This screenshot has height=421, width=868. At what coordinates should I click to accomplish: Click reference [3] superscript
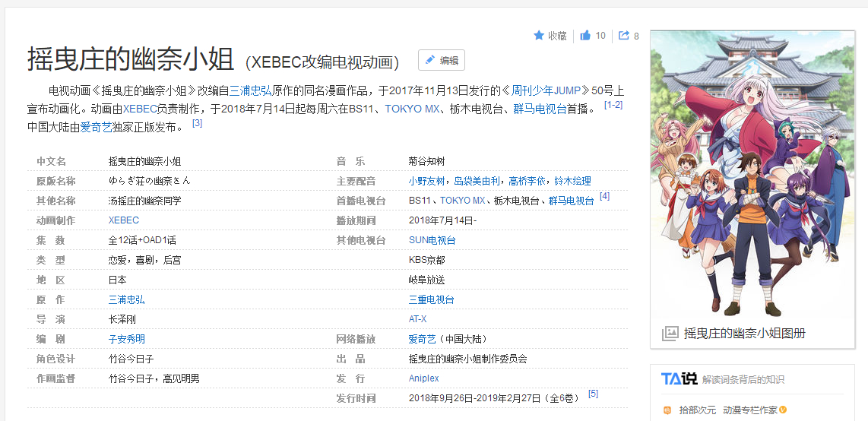(x=197, y=123)
